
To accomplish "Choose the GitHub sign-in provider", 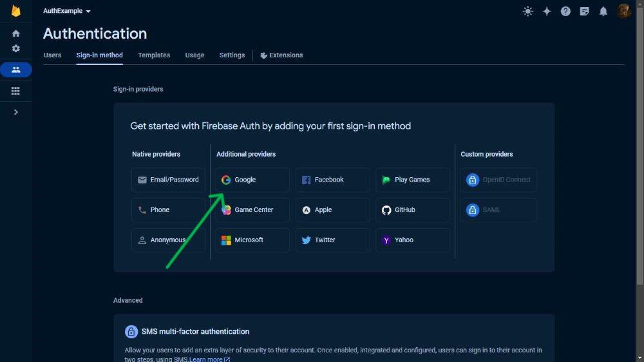I will 412,210.
